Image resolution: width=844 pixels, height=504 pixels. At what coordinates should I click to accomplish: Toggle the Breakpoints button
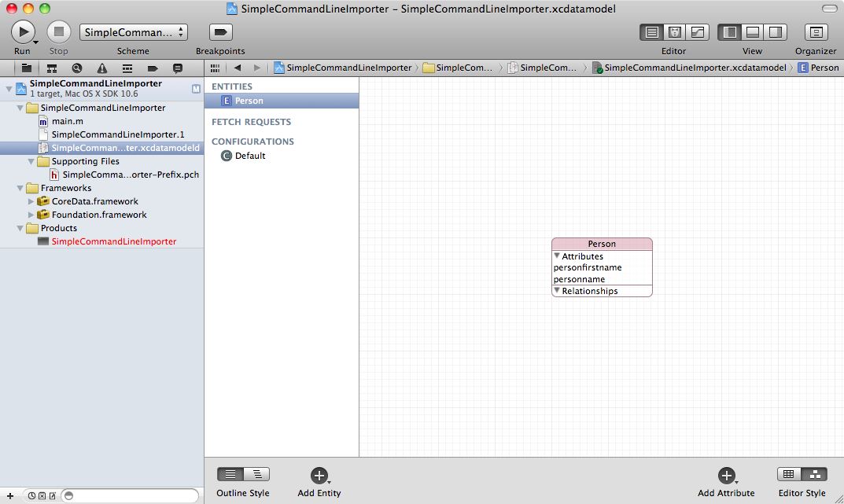pyautogui.click(x=220, y=32)
